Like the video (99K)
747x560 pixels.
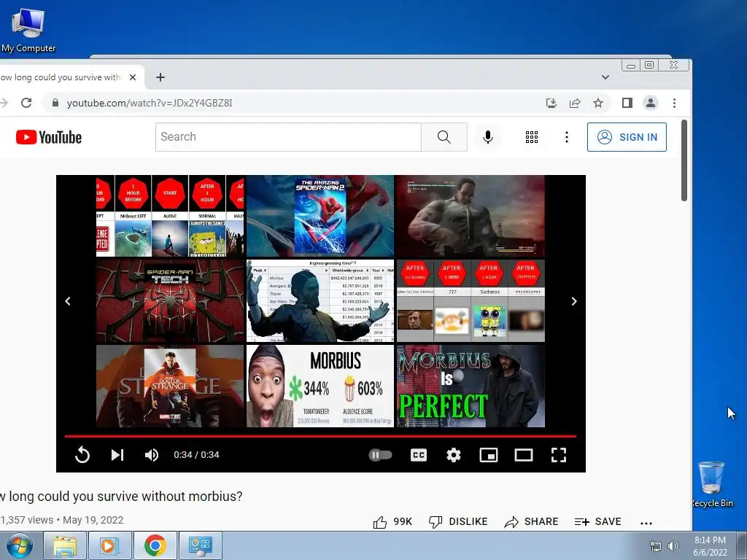click(x=392, y=522)
